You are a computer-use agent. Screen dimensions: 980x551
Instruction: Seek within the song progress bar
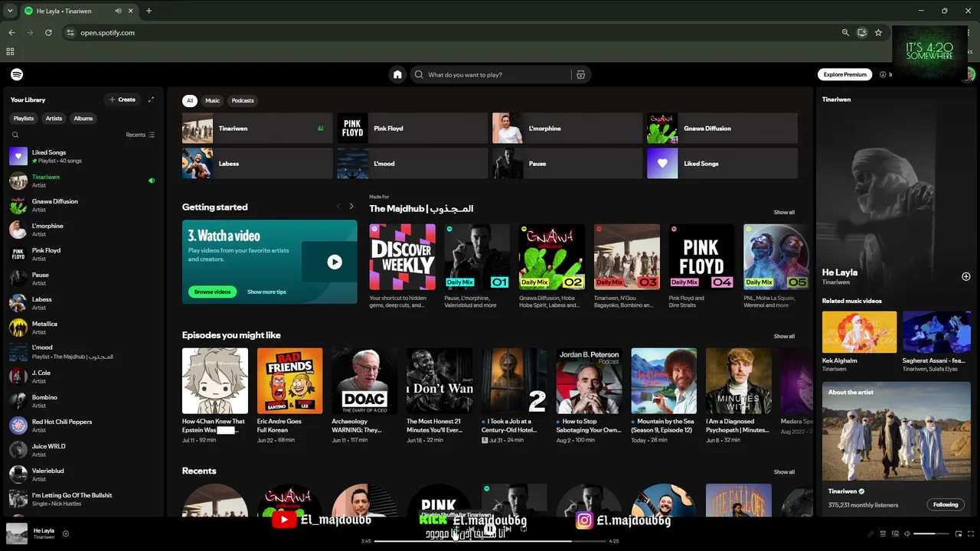pyautogui.click(x=489, y=541)
